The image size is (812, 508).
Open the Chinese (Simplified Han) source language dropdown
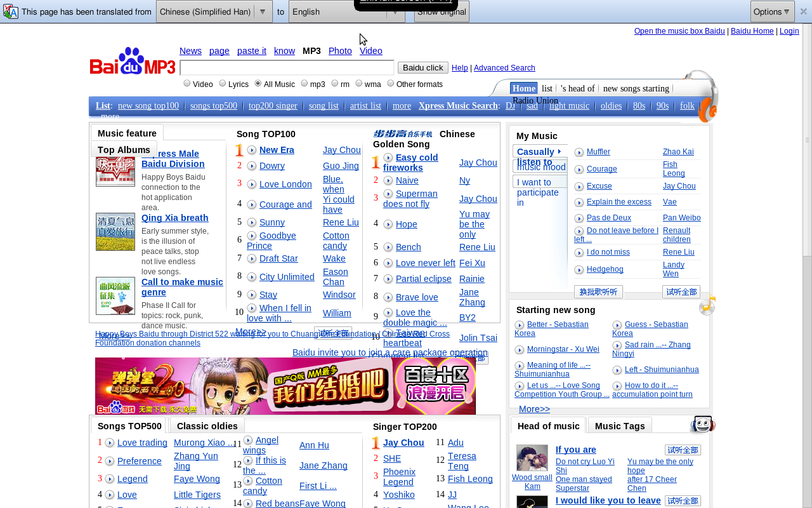(x=214, y=11)
